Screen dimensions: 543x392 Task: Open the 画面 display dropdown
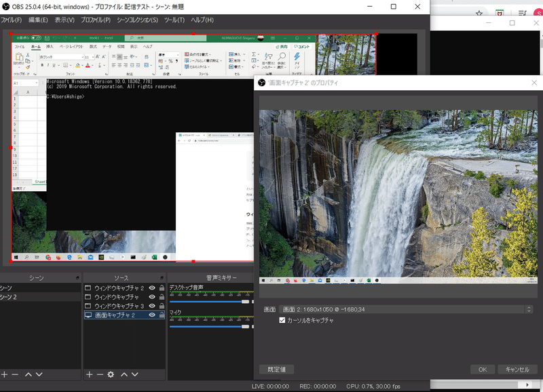tap(406, 309)
